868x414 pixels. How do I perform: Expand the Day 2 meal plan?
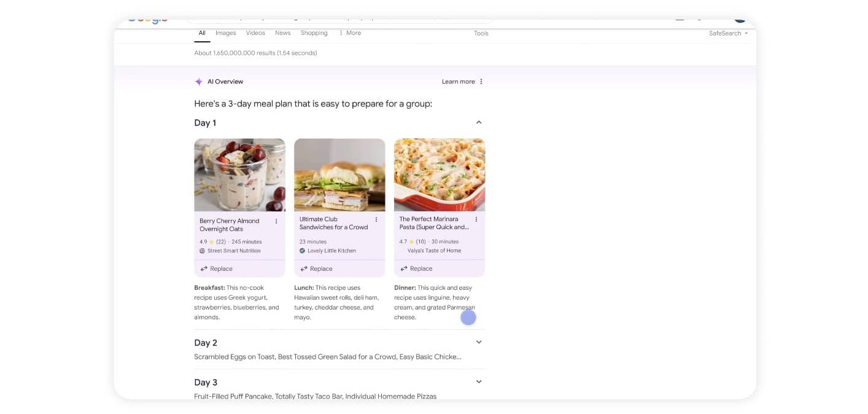pyautogui.click(x=479, y=342)
